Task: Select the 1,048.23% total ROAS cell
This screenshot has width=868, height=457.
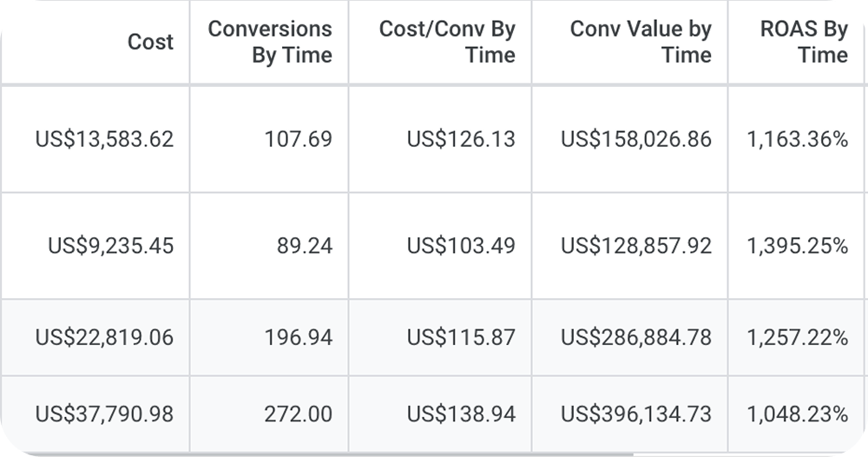Action: [798, 414]
